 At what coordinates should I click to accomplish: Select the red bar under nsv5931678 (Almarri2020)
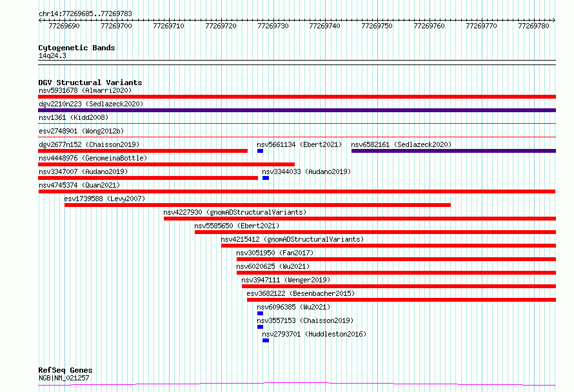tap(297, 97)
